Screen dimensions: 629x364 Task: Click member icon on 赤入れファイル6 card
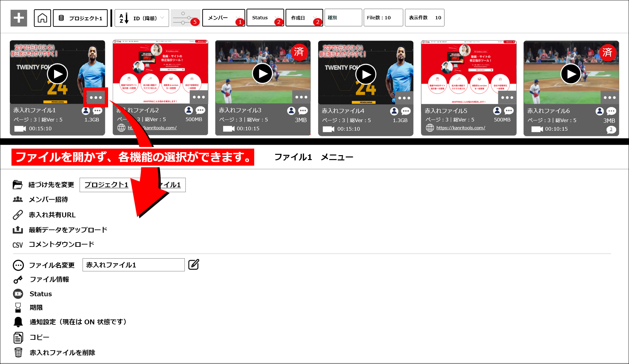tap(600, 111)
